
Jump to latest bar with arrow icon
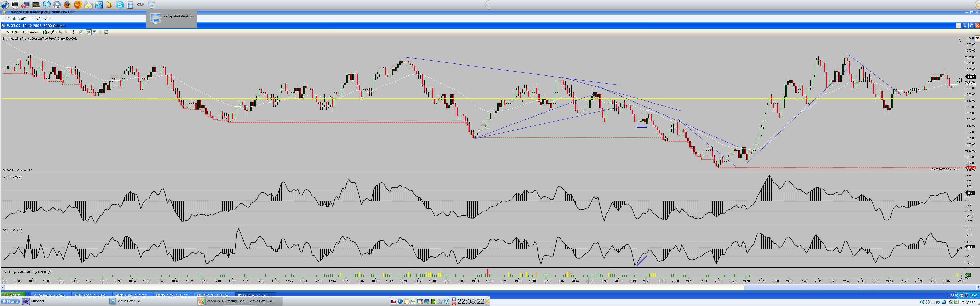(x=960, y=41)
